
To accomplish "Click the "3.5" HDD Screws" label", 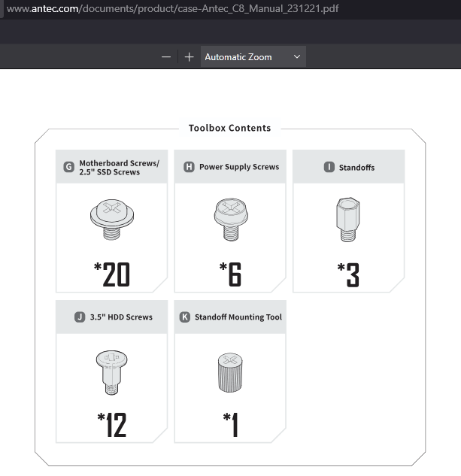I will (121, 317).
